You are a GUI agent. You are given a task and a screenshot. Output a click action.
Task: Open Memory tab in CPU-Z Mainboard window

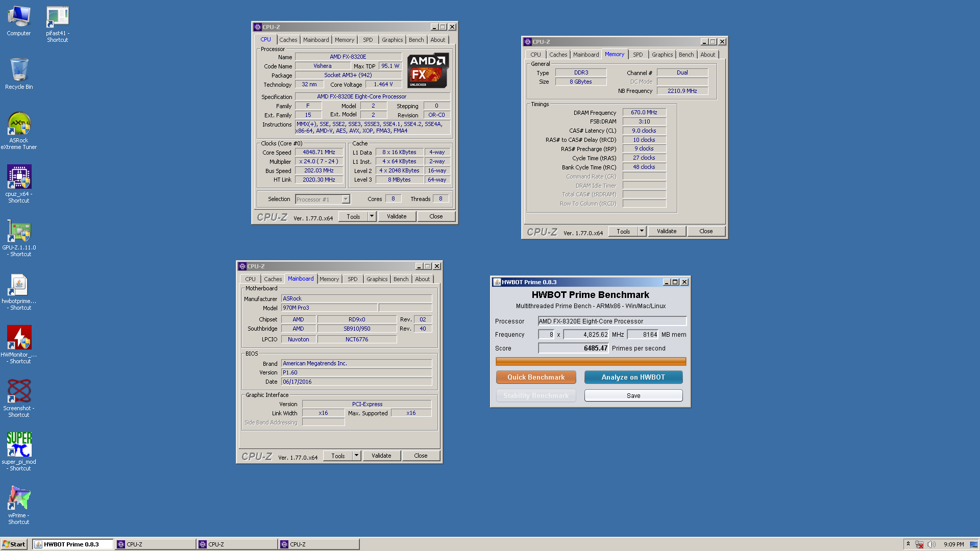click(x=329, y=279)
